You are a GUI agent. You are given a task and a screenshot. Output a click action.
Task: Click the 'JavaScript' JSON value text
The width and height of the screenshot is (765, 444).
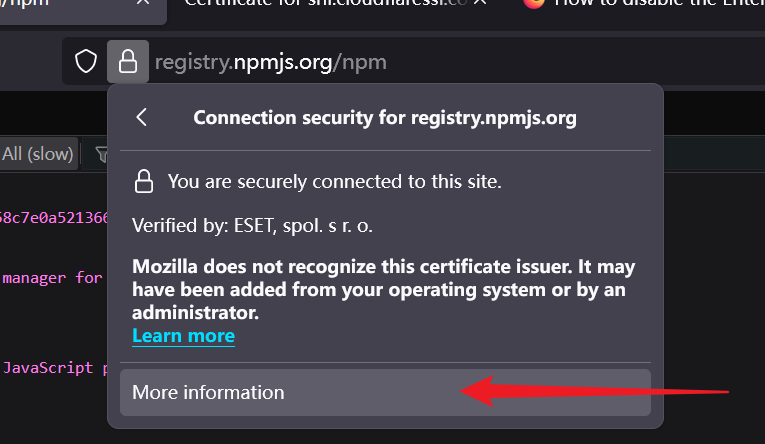pyautogui.click(x=48, y=367)
